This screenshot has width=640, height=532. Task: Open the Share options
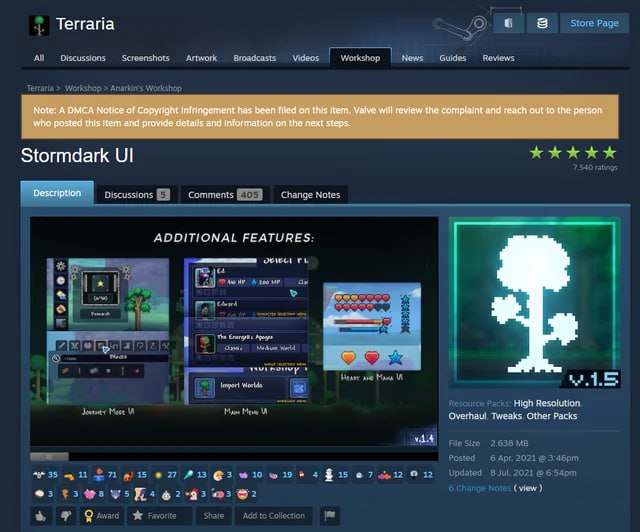214,516
